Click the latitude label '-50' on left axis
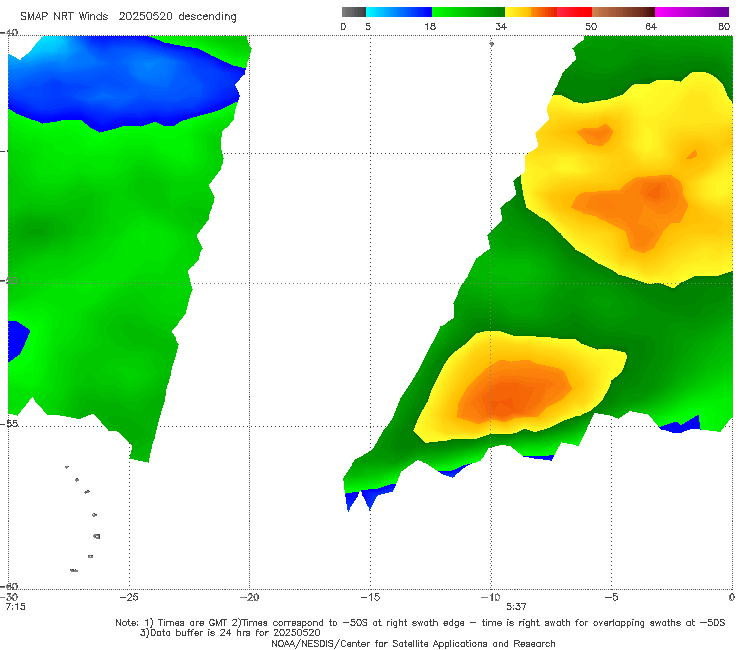Image resolution: width=740 pixels, height=650 pixels. click(x=9, y=280)
